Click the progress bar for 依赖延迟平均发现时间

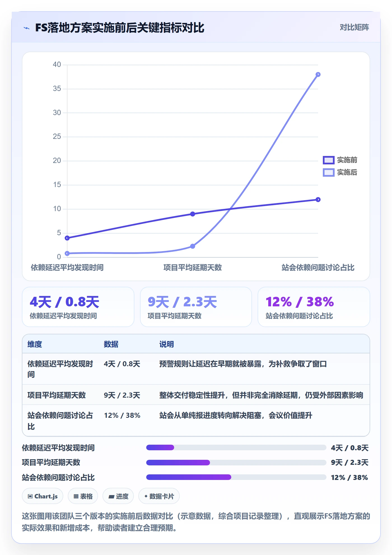click(x=236, y=447)
